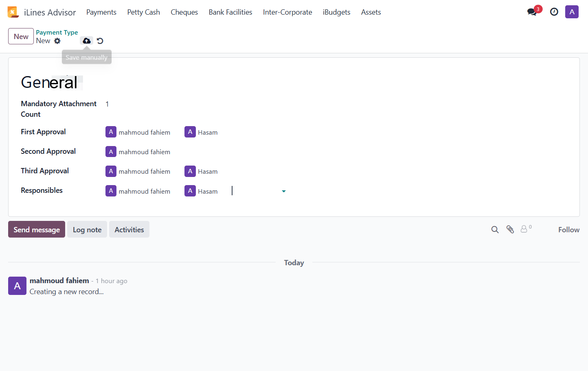Open the Activities button in chatter
Screen dimensions: 588x371
[129, 229]
